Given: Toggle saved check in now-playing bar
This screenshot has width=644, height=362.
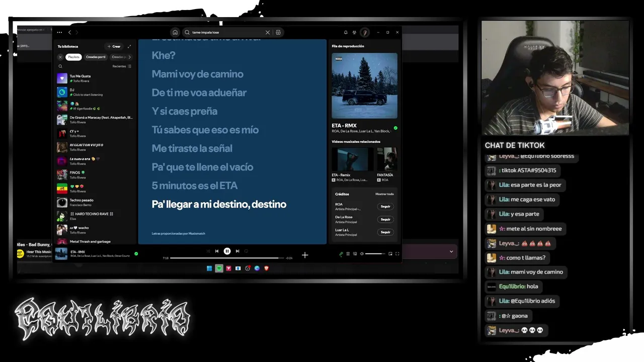Looking at the screenshot, I should [x=136, y=254].
